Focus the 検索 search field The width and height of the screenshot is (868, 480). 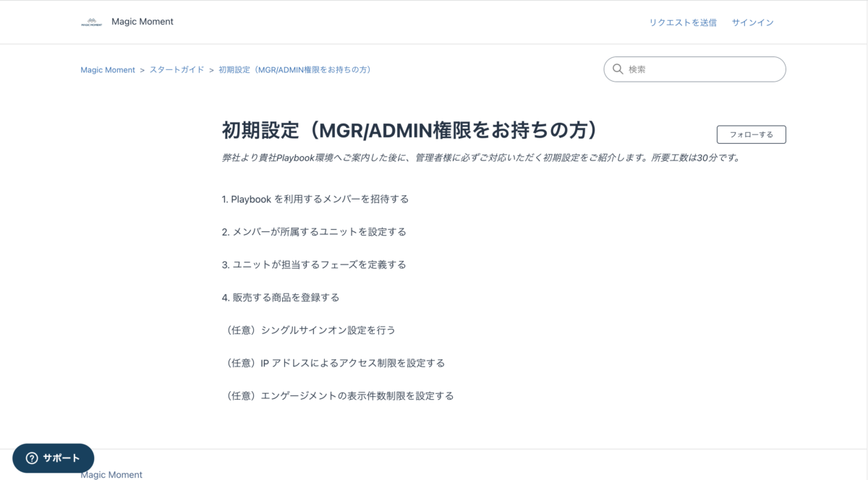[694, 69]
